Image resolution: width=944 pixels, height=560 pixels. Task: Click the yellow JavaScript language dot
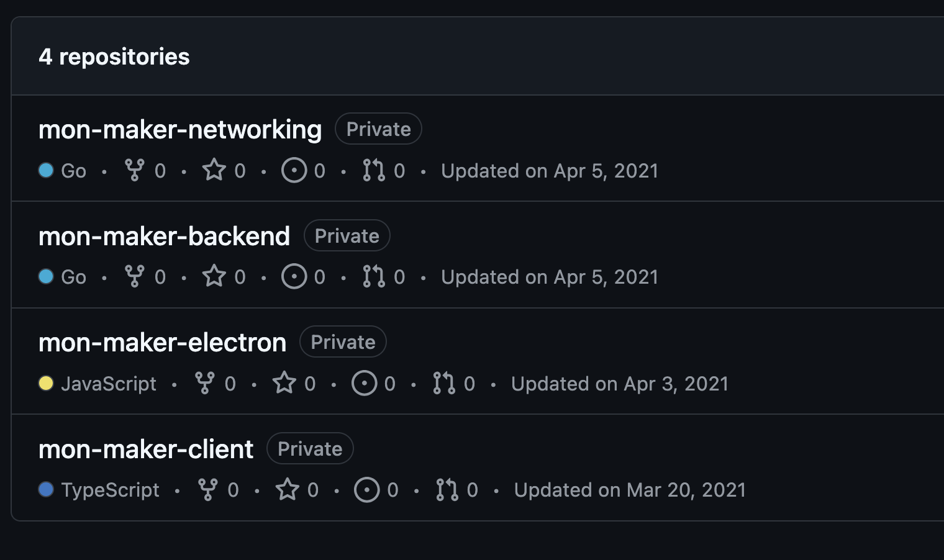point(46,384)
